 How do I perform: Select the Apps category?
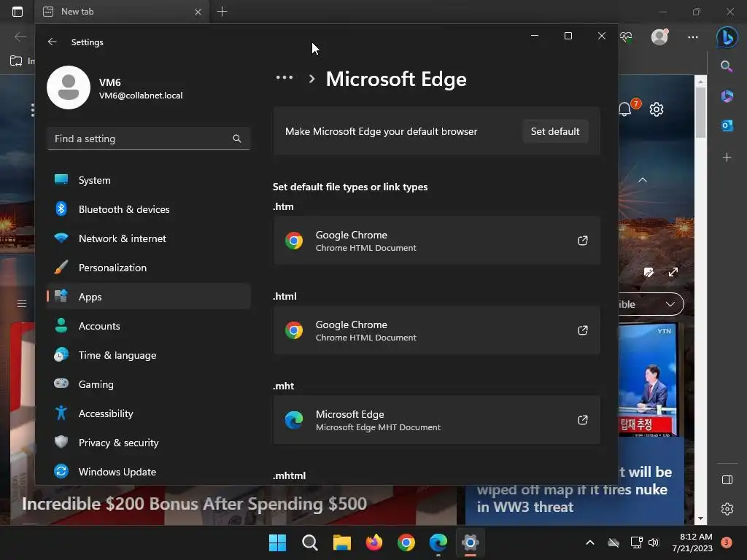tap(149, 297)
